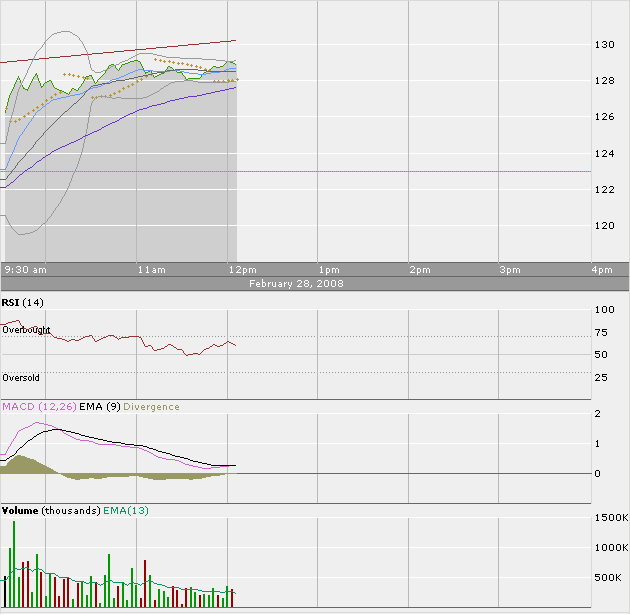Click the 122 price axis label
The width and height of the screenshot is (630, 615).
point(605,190)
